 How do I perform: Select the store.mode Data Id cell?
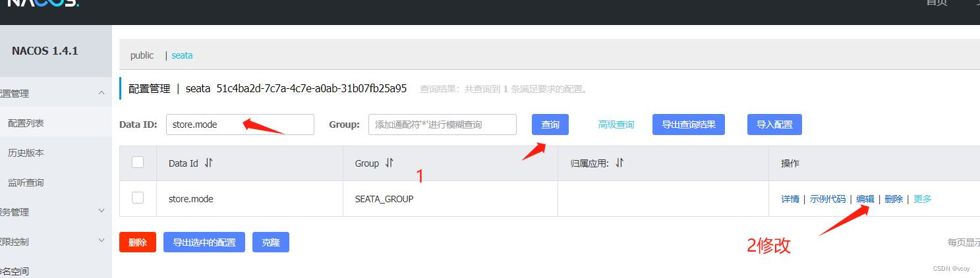[190, 198]
